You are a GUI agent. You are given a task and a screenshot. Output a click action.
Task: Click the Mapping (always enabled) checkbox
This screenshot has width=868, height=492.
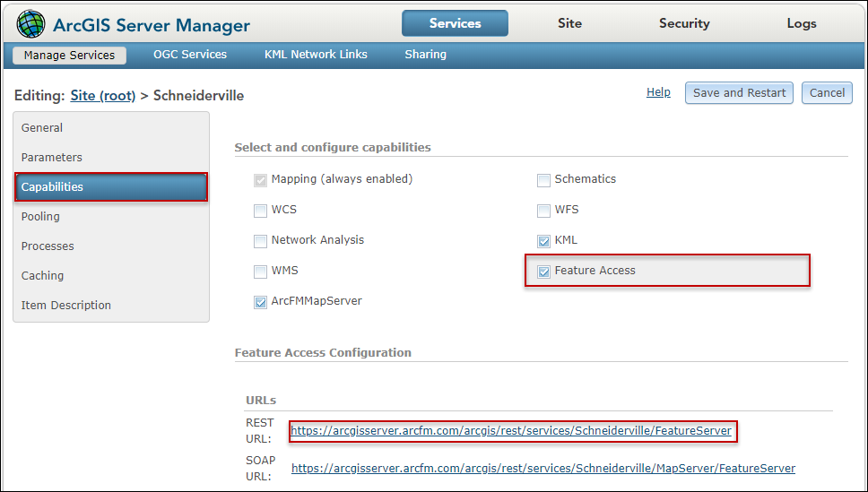(x=260, y=180)
